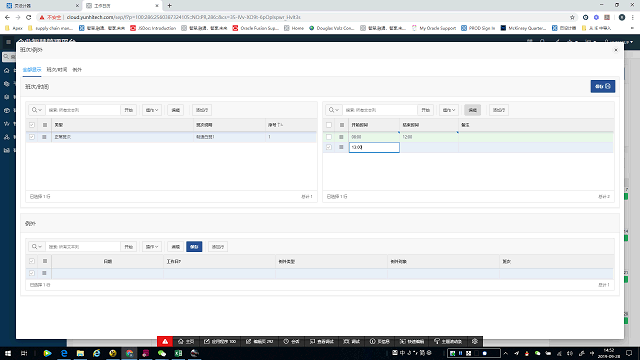Viewport: 640px width, 360px height.
Task: Switch to the shift/time region tab
Action: pos(57,70)
